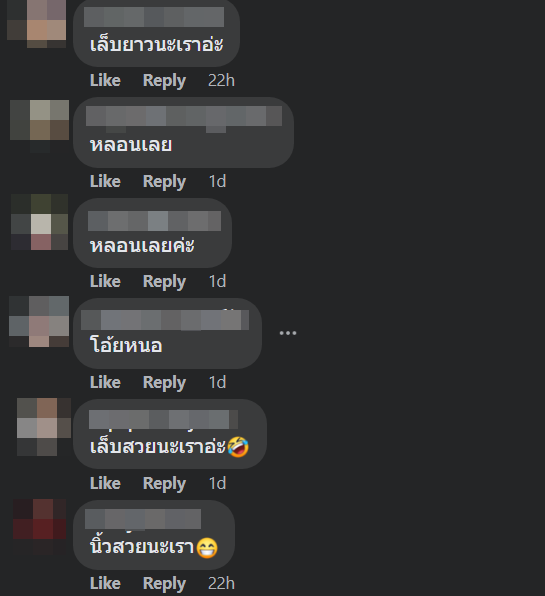Reply to the comment เล็บยาวนะเราอ่ะ

click(x=164, y=81)
